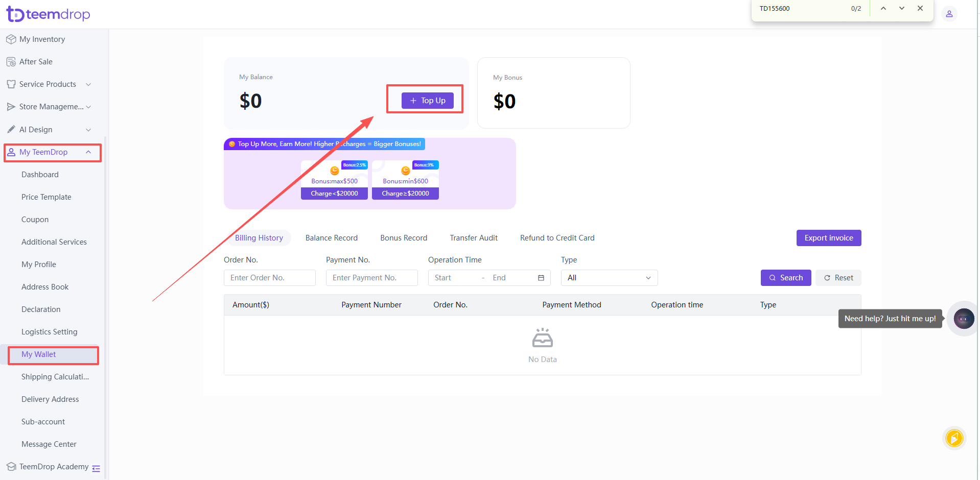Open the user account avatar icon

[x=949, y=14]
